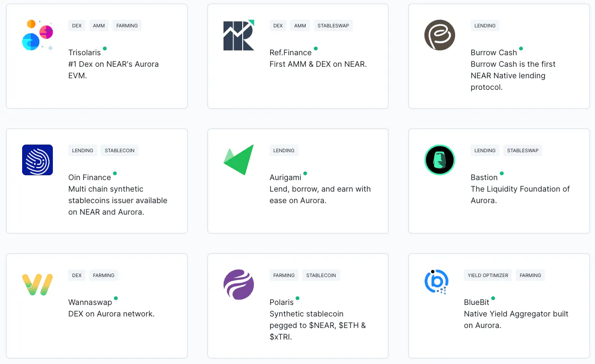Select the LENDING tag on Bastion card
The image size is (595, 364).
(485, 150)
